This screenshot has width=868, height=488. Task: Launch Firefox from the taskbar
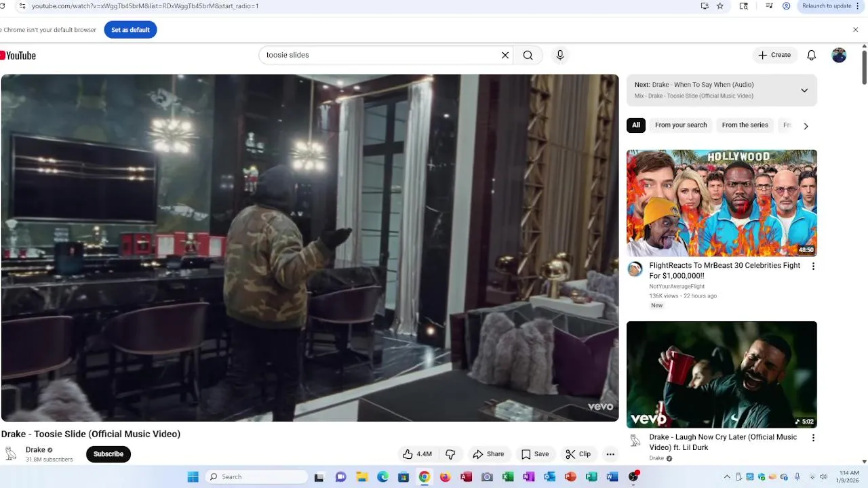[445, 477]
